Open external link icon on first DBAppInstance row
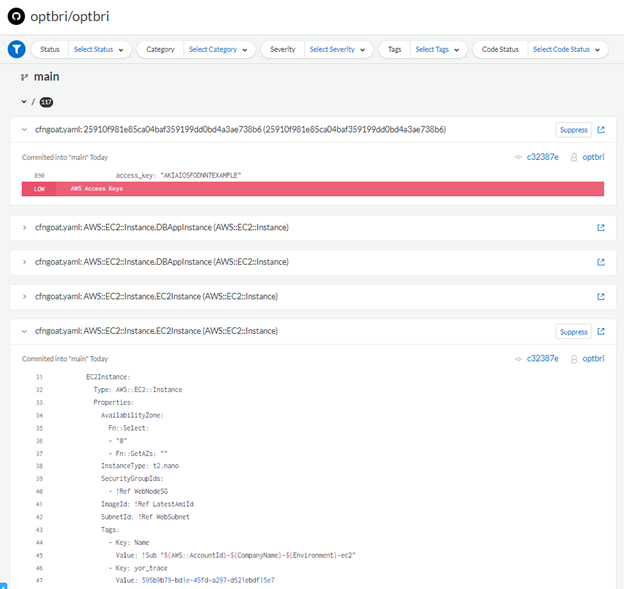Screen dimensions: 624x589 (601, 228)
